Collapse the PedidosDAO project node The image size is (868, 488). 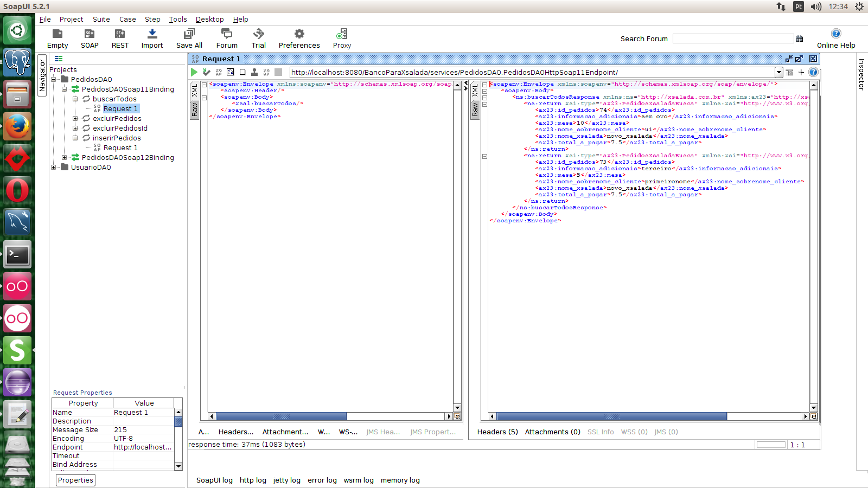pos(54,79)
